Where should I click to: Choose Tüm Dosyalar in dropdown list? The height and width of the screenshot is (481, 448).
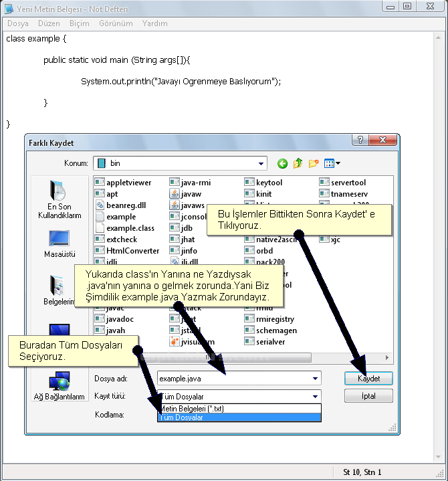pyautogui.click(x=239, y=417)
